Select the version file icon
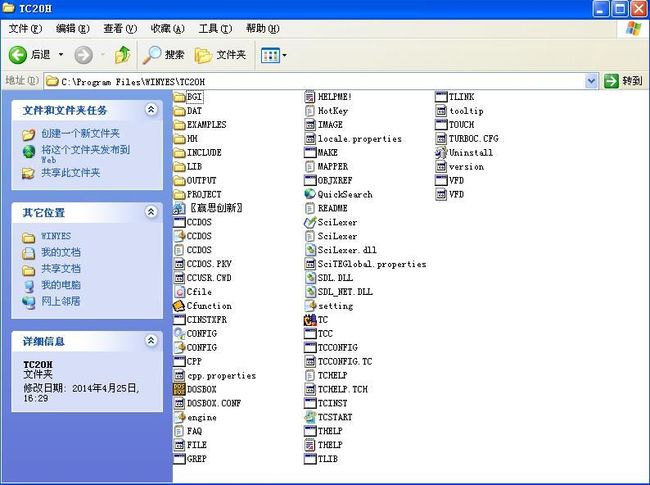The height and width of the screenshot is (485, 650). (441, 167)
